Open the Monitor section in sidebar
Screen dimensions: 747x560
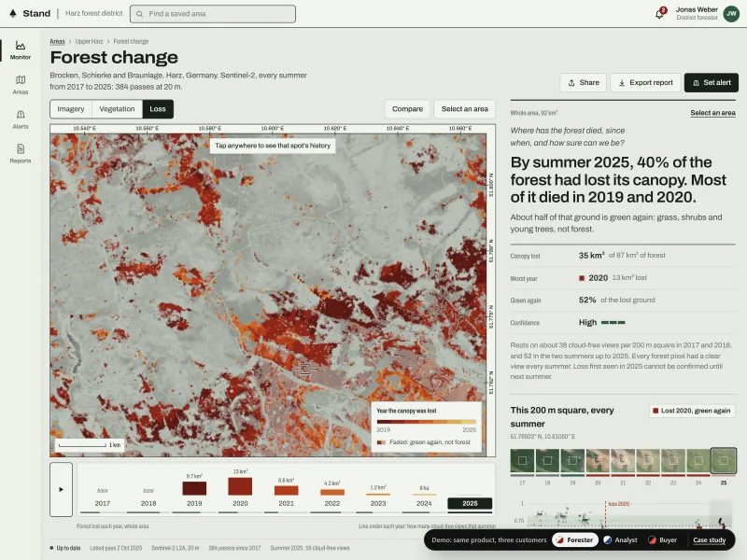pos(20,50)
